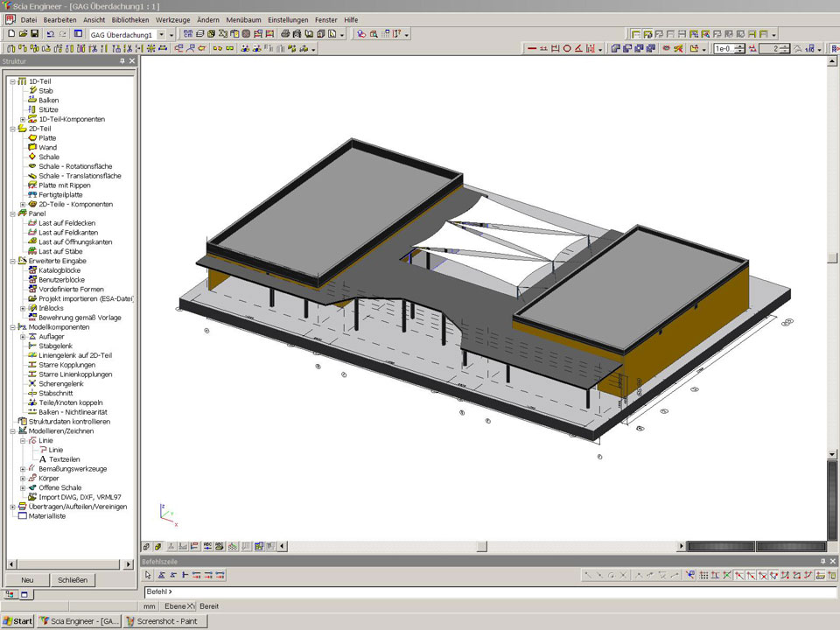Click the selection arrow icon in Befehlszeile
Screen dimensions: 840x630
[x=149, y=575]
